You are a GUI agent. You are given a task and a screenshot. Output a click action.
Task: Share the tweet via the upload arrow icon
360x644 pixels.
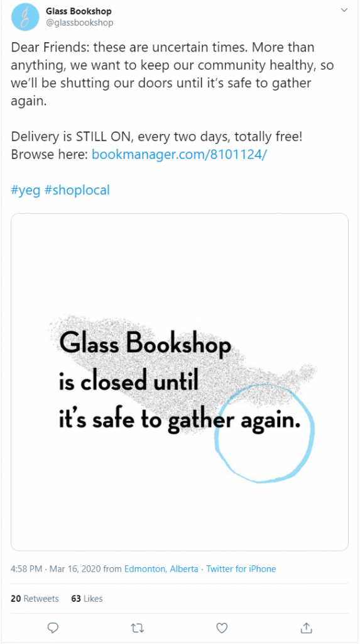point(305,628)
